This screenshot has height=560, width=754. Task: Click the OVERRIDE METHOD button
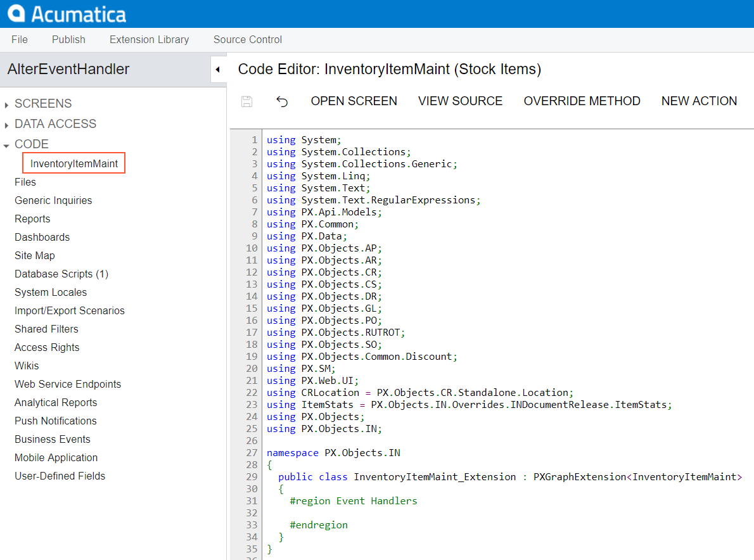coord(582,101)
